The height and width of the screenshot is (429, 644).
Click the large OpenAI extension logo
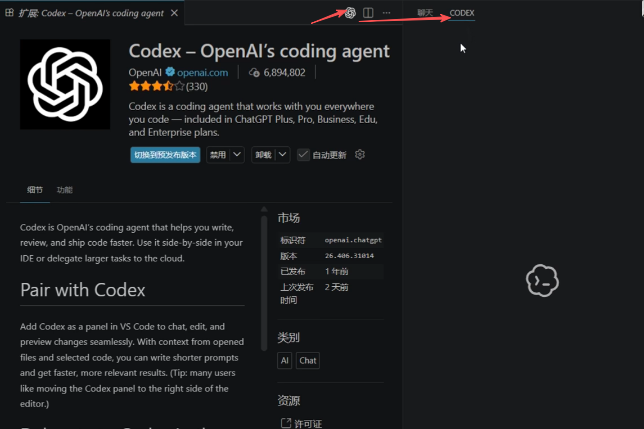[65, 84]
